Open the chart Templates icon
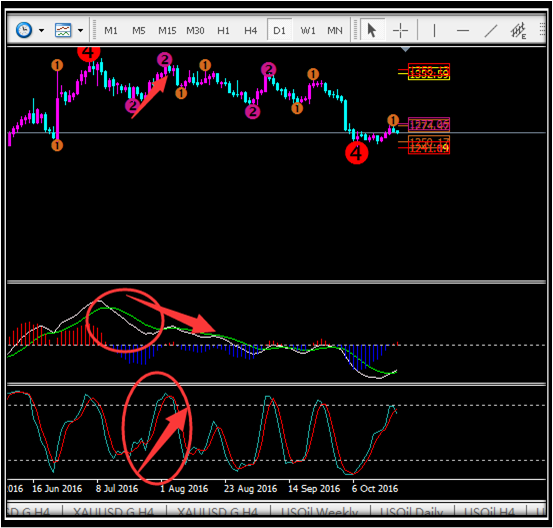The width and height of the screenshot is (553, 528). [63, 30]
